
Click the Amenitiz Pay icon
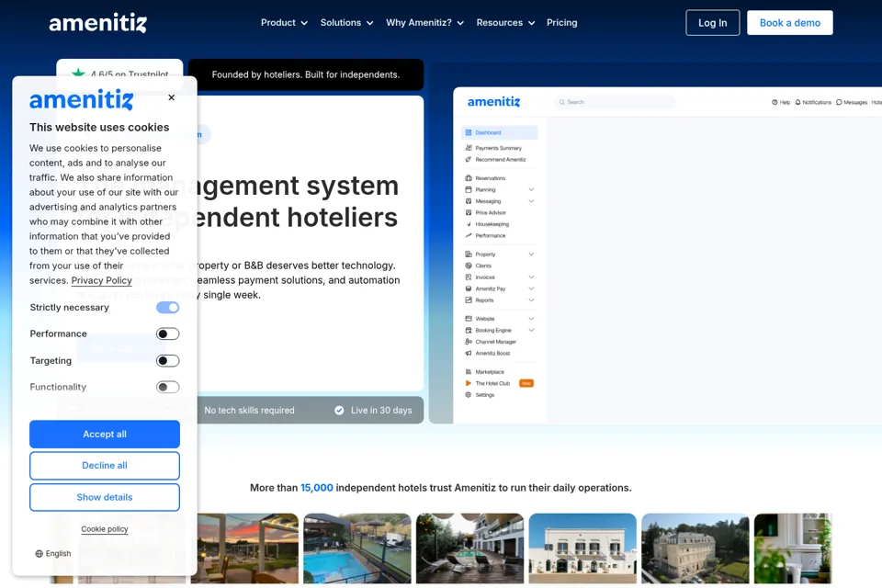(469, 288)
